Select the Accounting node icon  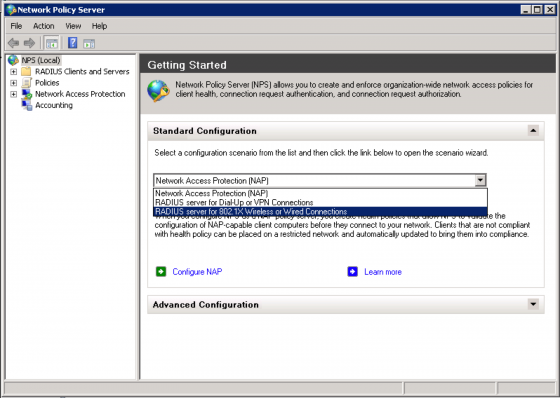point(27,105)
